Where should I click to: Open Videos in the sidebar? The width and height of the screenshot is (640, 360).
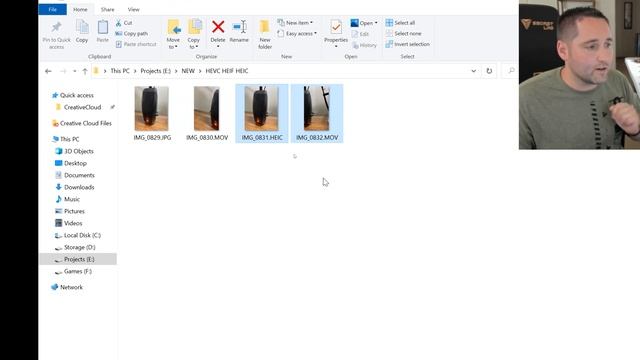tap(73, 223)
